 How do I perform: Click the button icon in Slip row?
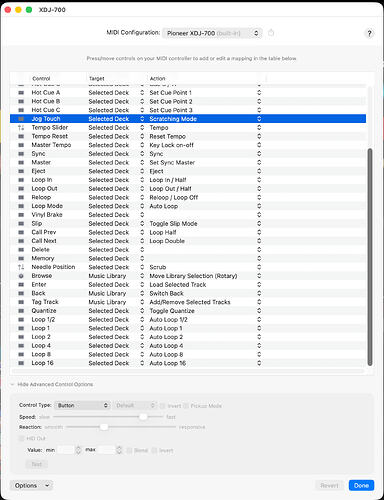point(21,223)
